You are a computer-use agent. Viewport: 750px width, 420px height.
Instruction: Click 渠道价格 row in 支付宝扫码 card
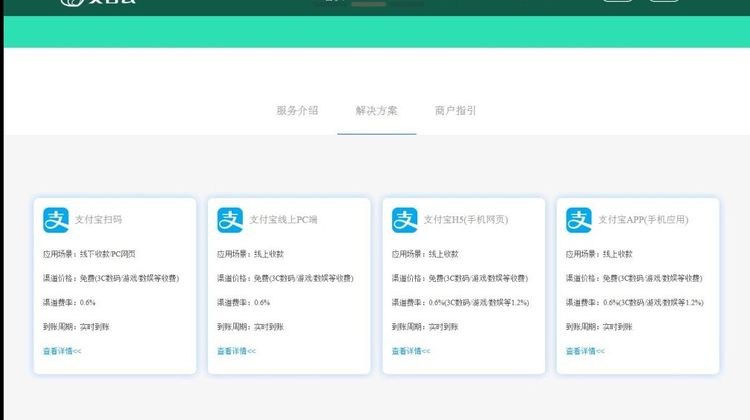point(111,278)
